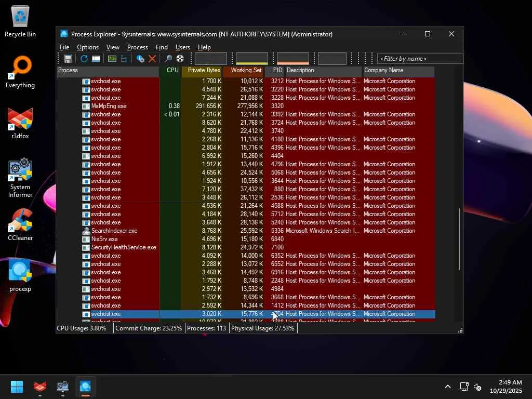Click the CPU Usage status bar entry
The height and width of the screenshot is (399, 532).
click(82, 328)
